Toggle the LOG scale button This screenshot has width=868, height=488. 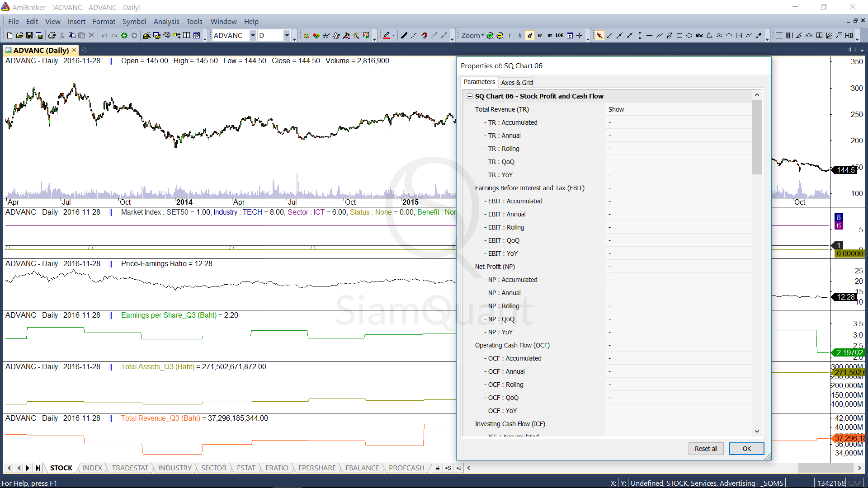[560, 36]
